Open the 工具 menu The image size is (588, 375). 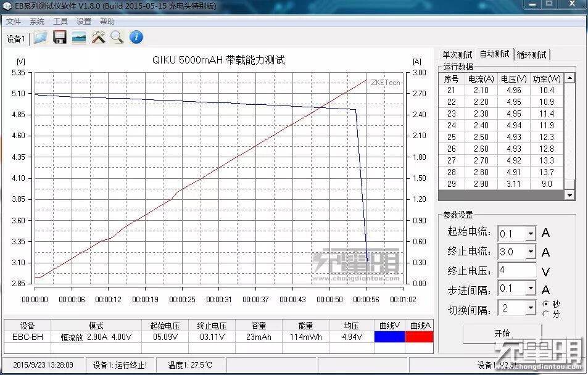coord(60,22)
